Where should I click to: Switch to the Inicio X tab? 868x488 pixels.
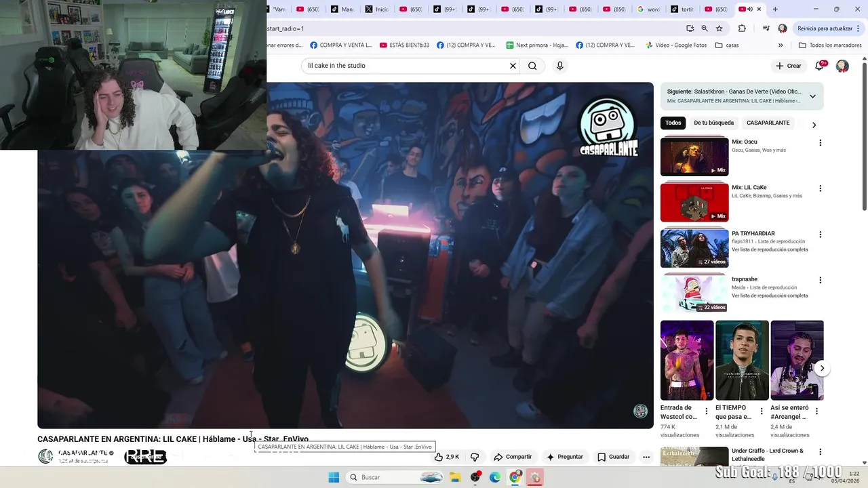pos(377,9)
